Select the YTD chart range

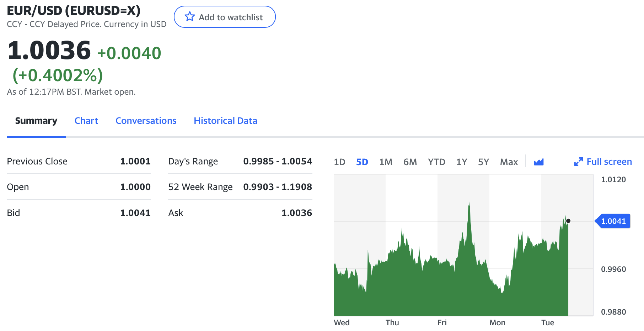(437, 162)
